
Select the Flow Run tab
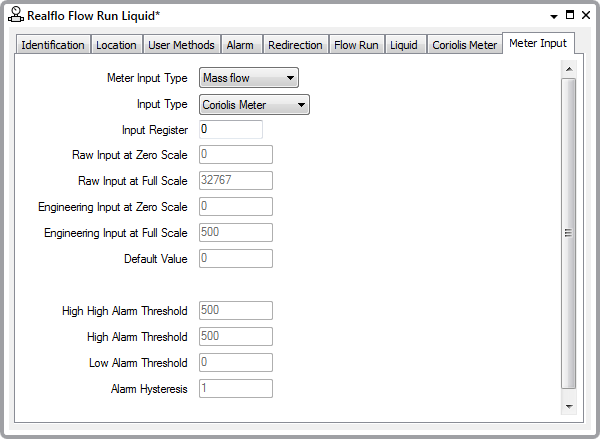356,45
